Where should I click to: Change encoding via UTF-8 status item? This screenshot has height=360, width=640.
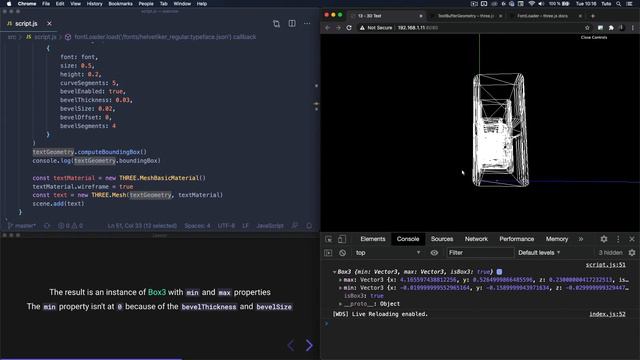pyautogui.click(x=226, y=226)
